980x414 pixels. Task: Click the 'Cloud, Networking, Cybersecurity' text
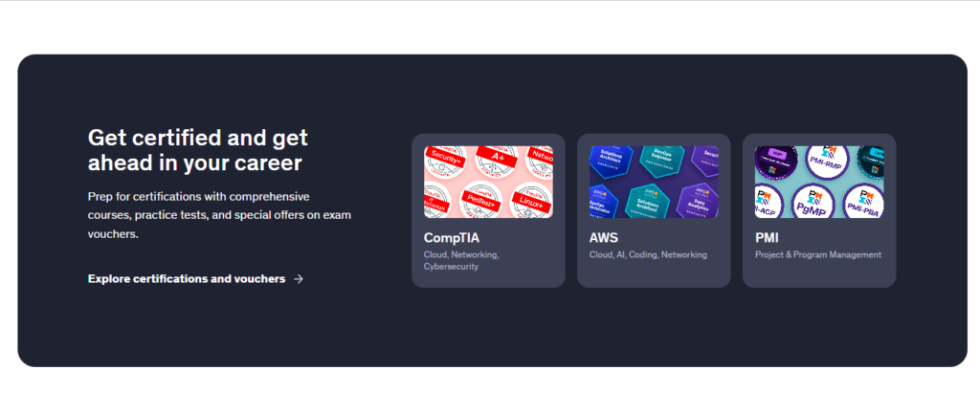point(461,260)
